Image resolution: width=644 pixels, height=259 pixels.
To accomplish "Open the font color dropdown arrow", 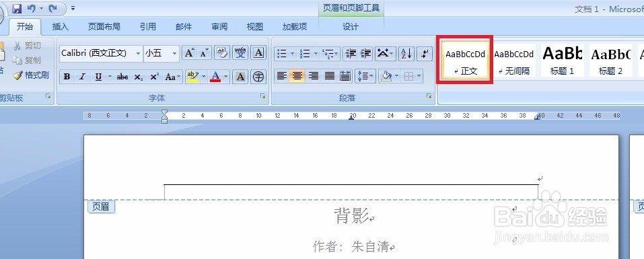I will (x=226, y=77).
